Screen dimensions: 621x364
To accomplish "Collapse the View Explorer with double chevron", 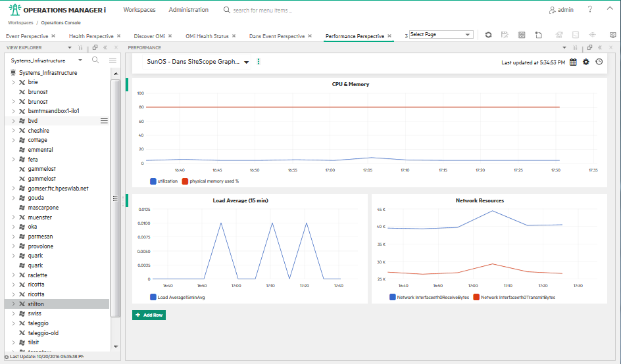I will 105,47.
